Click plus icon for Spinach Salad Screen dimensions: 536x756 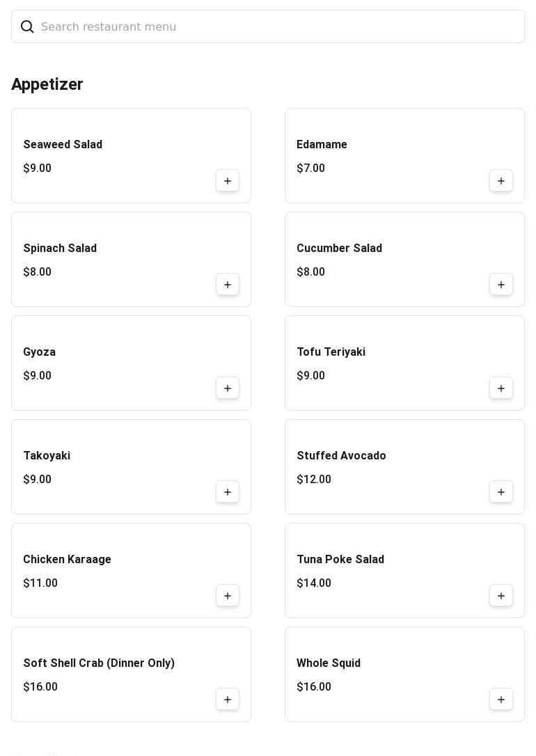(228, 285)
